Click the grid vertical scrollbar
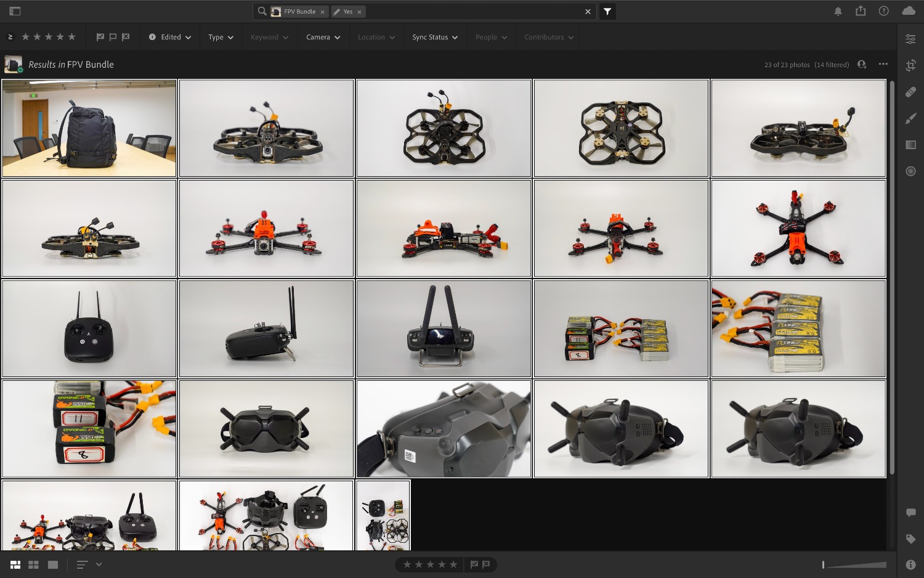This screenshot has height=578, width=924. (x=891, y=277)
